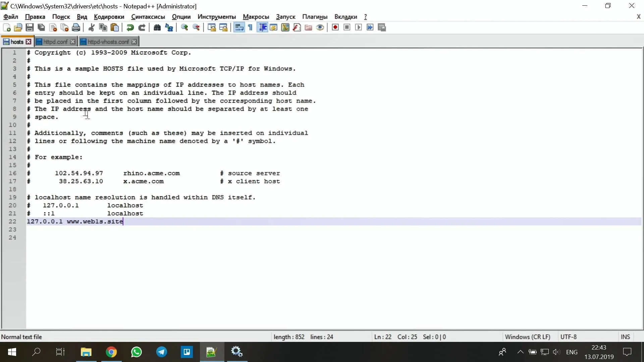This screenshot has width=644, height=362.
Task: Zoom in on the text
Action: pyautogui.click(x=184, y=27)
